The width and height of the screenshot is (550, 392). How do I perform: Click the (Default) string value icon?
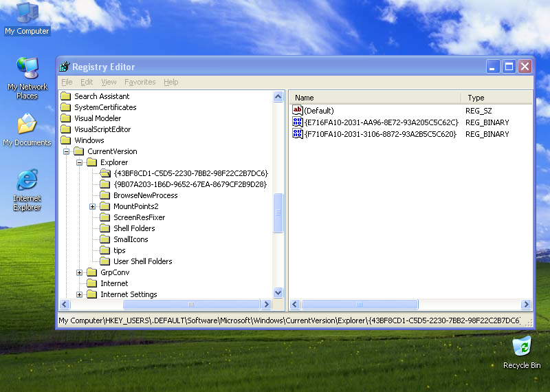pyautogui.click(x=297, y=110)
